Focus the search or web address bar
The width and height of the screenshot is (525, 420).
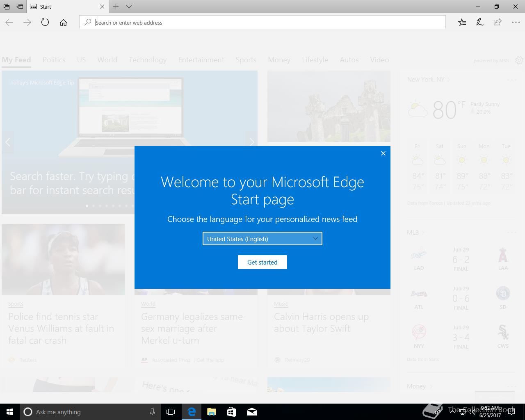262,23
